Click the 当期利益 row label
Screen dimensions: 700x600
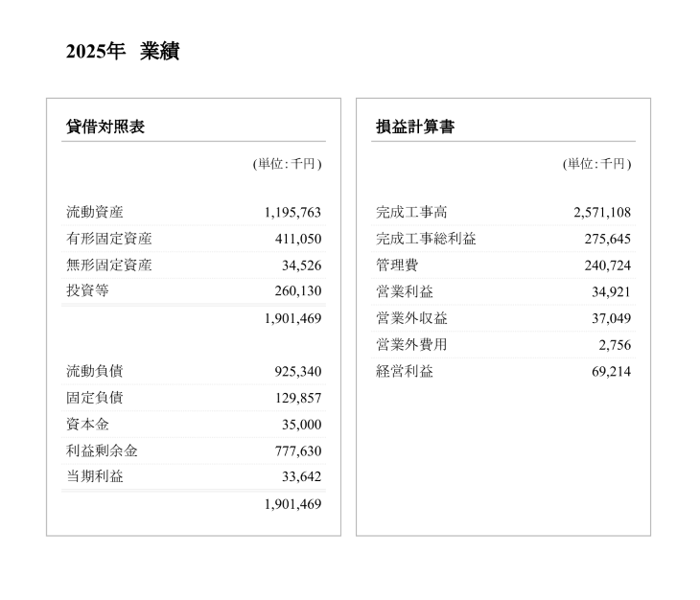[x=95, y=477]
